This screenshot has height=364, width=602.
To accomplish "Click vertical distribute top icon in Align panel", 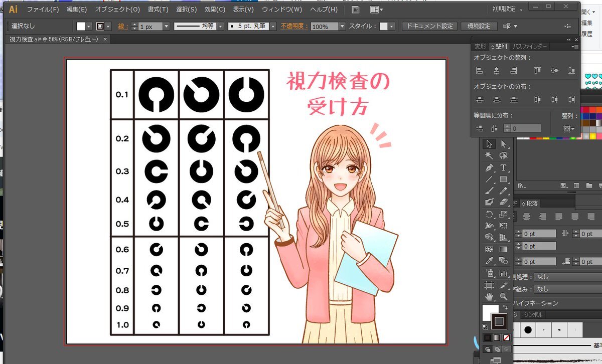I will (x=479, y=100).
